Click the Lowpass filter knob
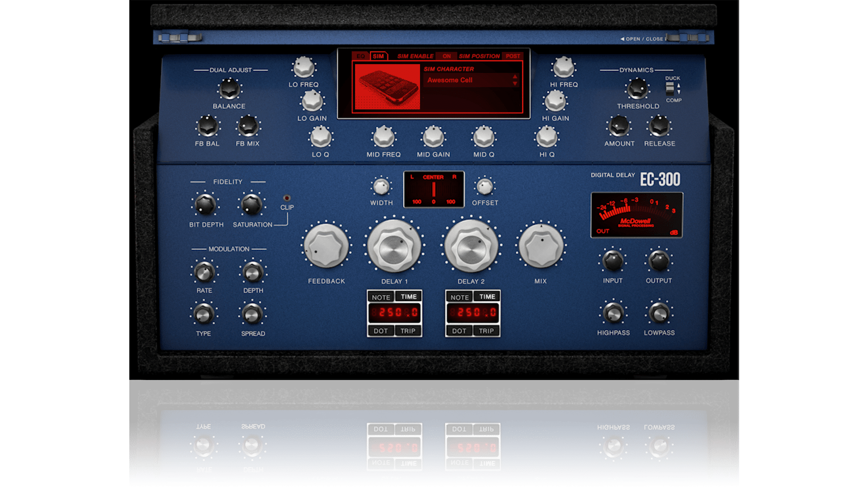Viewport: 868px width, 488px height. 659,313
